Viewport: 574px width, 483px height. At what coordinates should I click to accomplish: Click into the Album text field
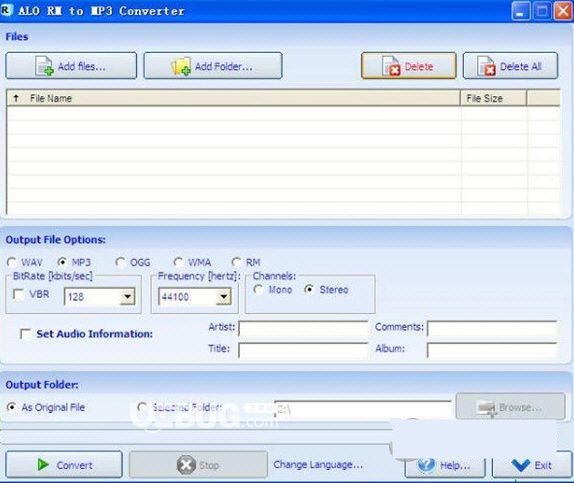click(x=492, y=350)
